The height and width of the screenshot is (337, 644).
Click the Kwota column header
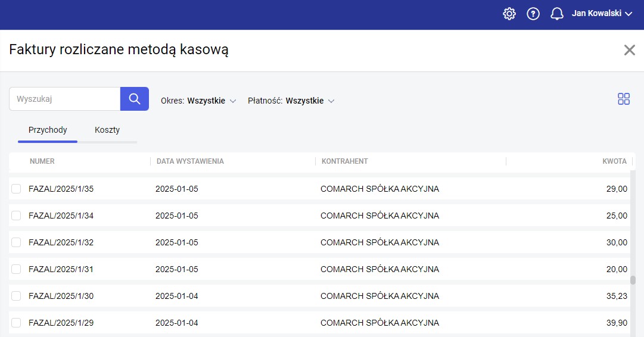point(614,161)
